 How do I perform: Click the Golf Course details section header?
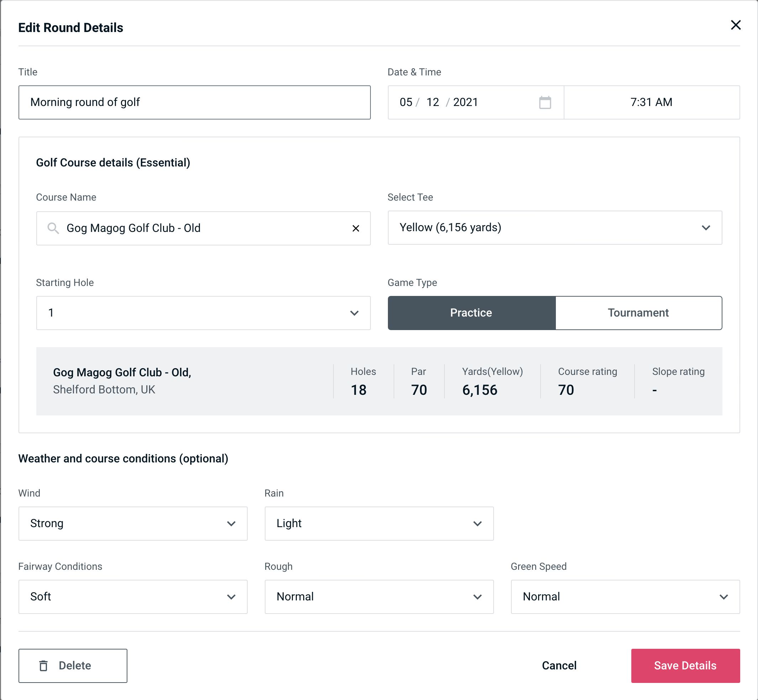point(113,161)
